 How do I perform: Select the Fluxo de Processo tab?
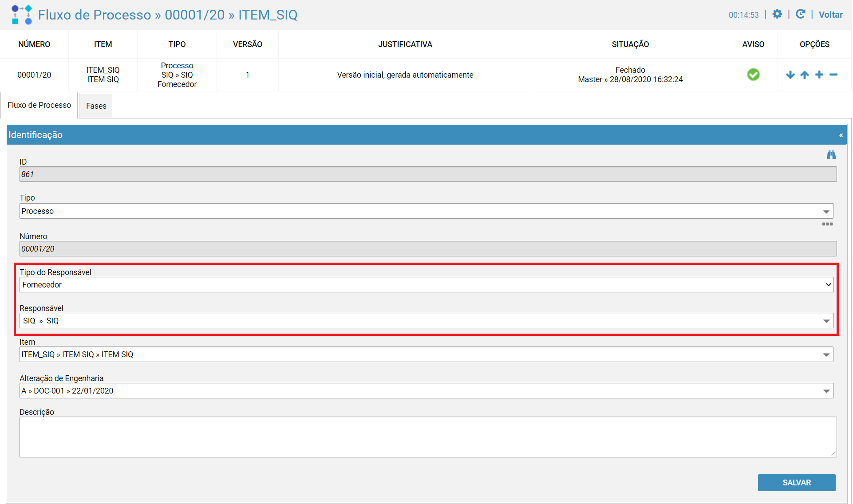(39, 105)
